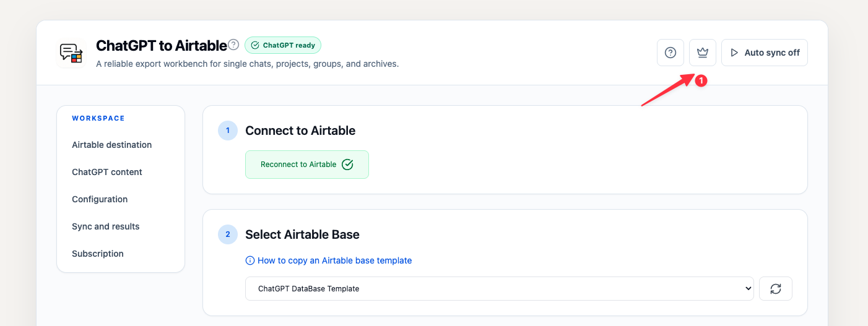Click the small info icon beside the title
This screenshot has height=326, width=868.
coord(233,45)
